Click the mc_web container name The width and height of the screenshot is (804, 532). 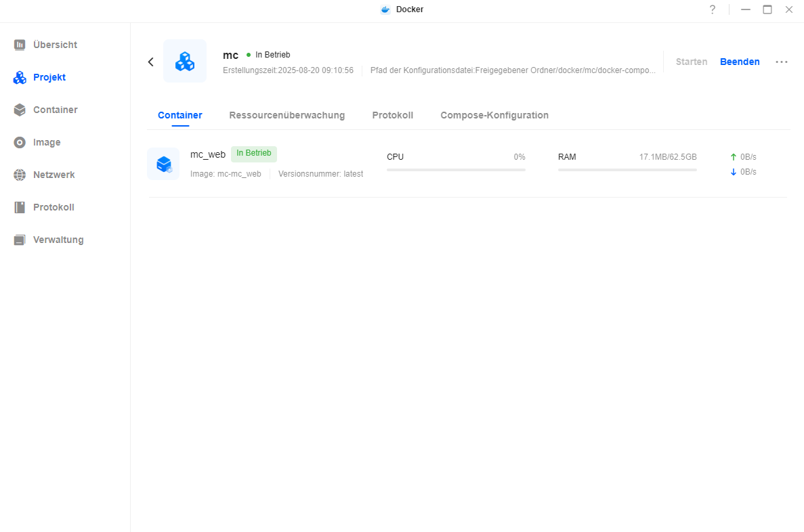coord(207,154)
